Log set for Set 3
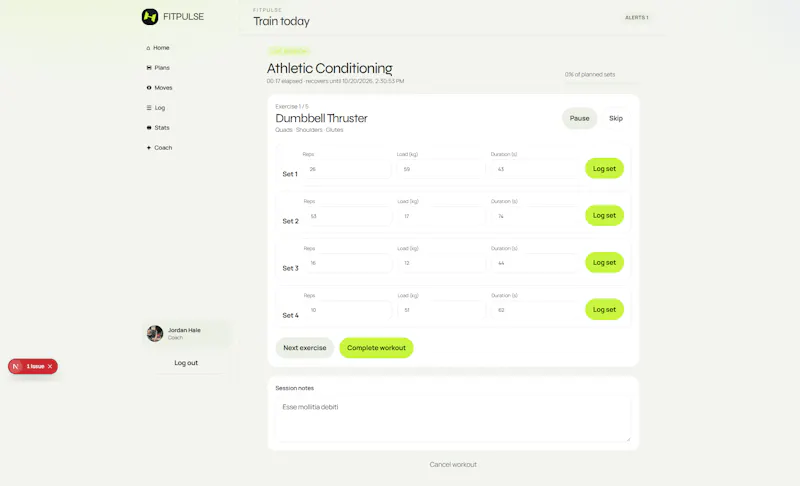The height and width of the screenshot is (486, 800). pyautogui.click(x=604, y=262)
